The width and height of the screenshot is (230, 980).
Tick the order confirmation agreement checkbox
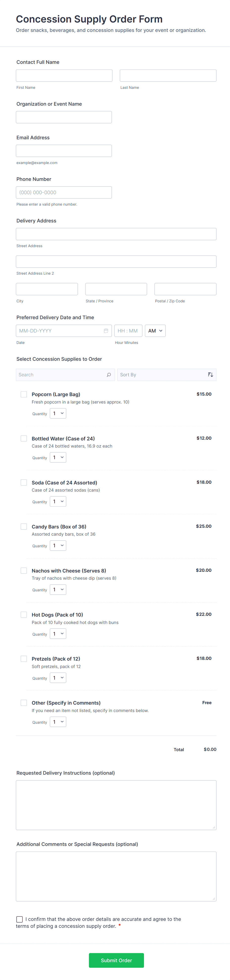pos(19,919)
